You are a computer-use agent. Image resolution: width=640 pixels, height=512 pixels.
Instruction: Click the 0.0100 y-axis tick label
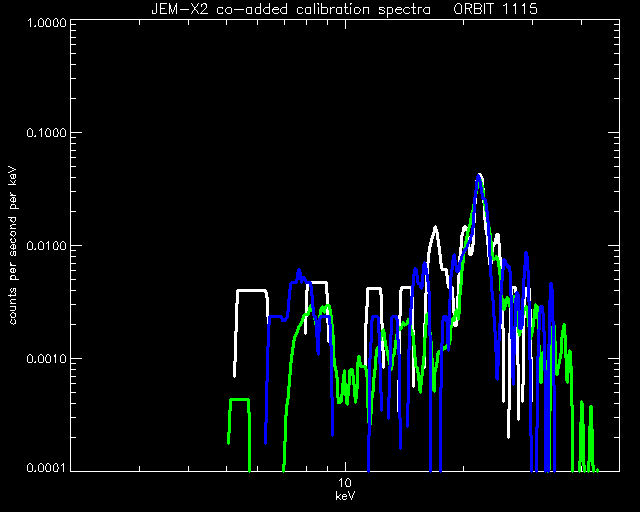[x=46, y=246]
